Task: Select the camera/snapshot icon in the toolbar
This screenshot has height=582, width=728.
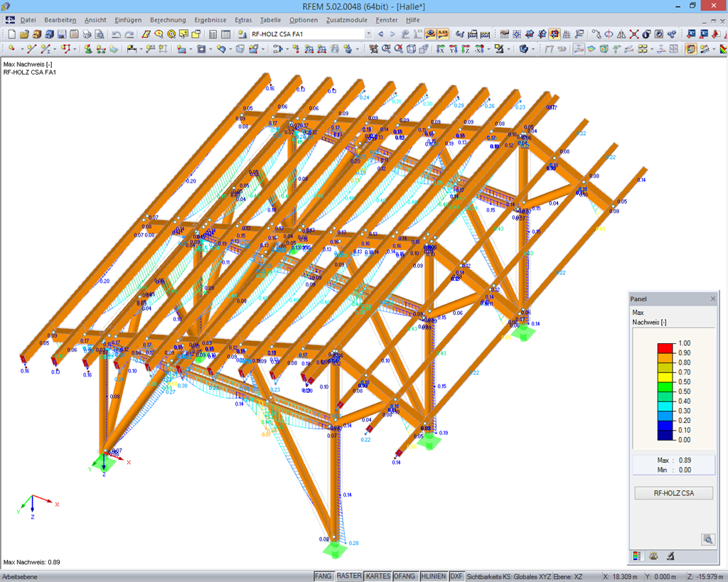Action: pyautogui.click(x=659, y=33)
